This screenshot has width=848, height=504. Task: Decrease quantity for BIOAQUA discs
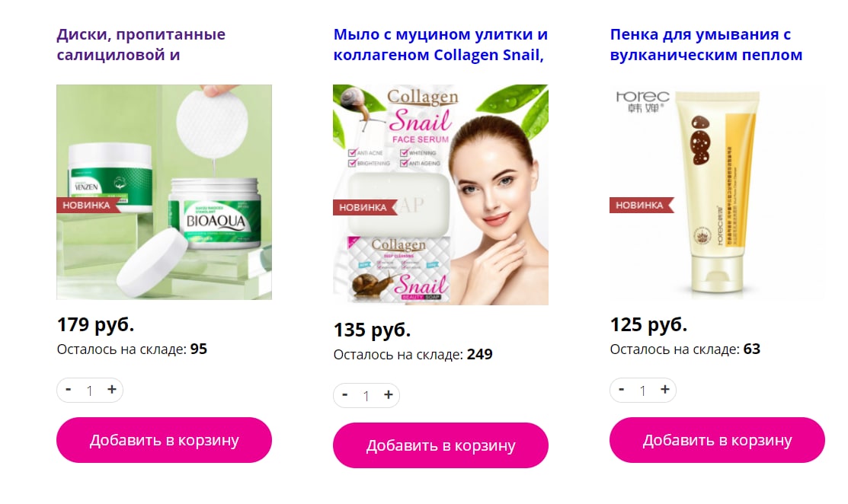coord(68,390)
